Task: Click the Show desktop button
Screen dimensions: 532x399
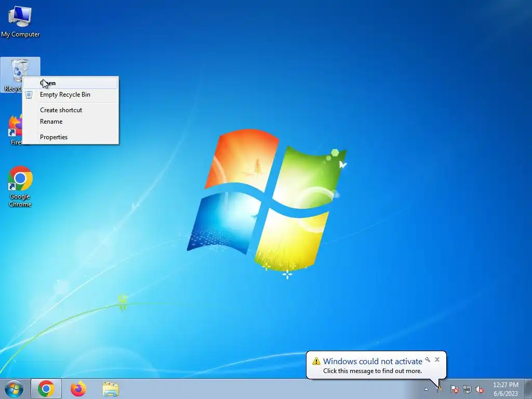Action: click(x=528, y=389)
